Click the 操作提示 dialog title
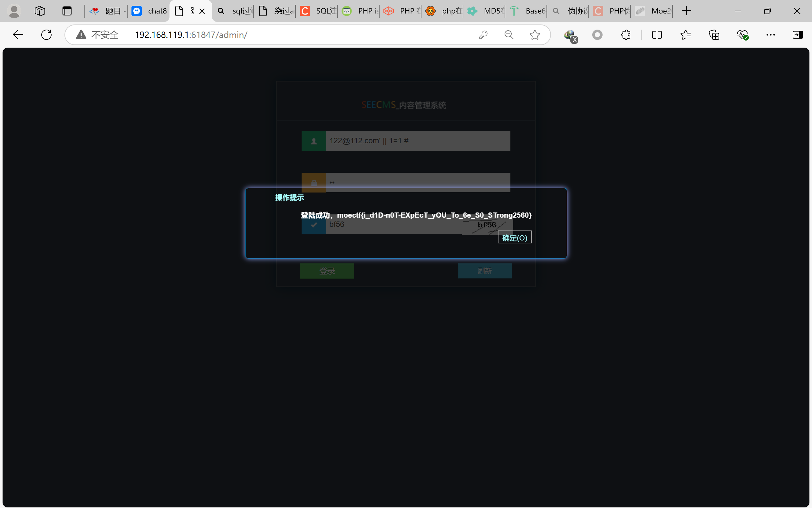The height and width of the screenshot is (508, 812). [x=289, y=198]
